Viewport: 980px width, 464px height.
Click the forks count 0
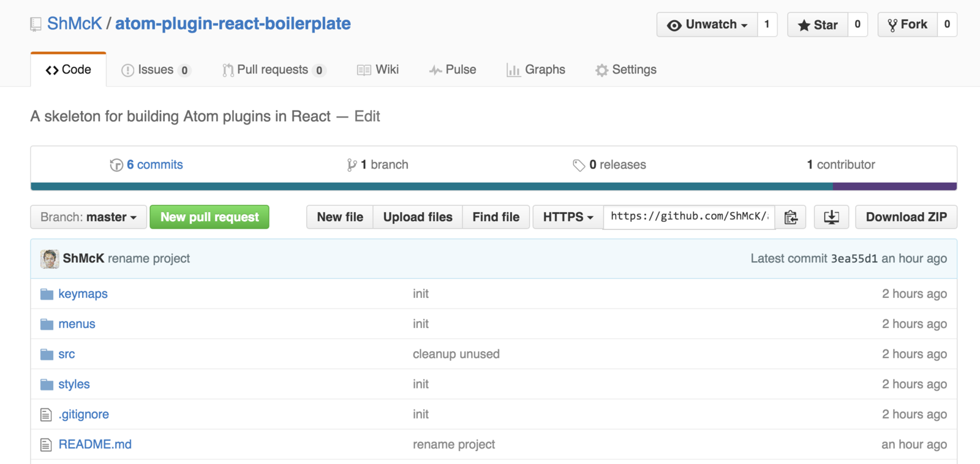(x=947, y=25)
